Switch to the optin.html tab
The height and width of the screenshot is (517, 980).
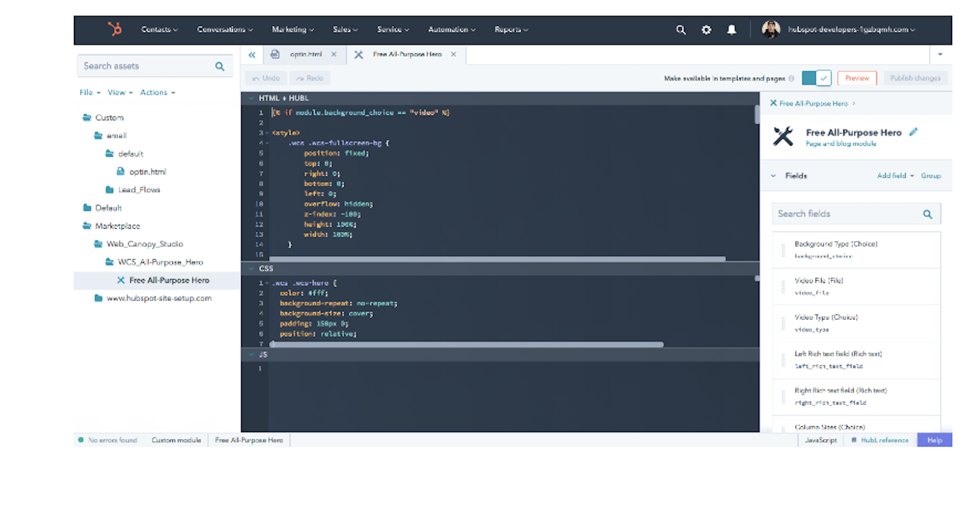(305, 54)
